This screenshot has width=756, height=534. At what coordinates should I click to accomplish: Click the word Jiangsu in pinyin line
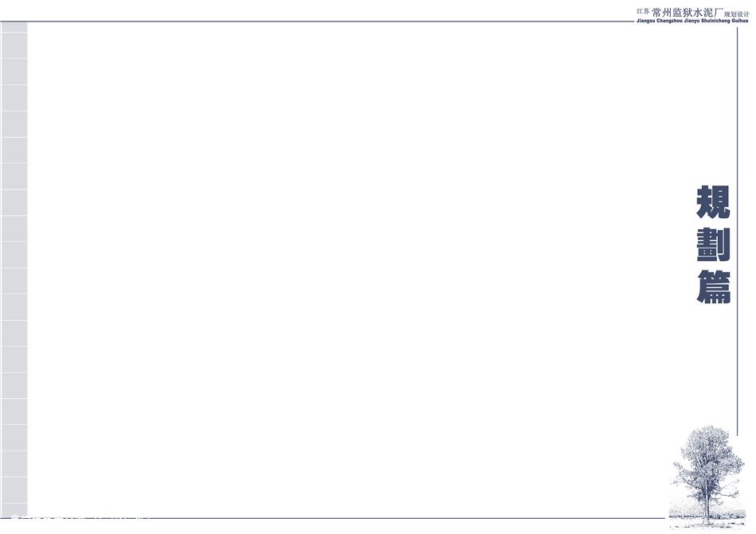pos(645,21)
